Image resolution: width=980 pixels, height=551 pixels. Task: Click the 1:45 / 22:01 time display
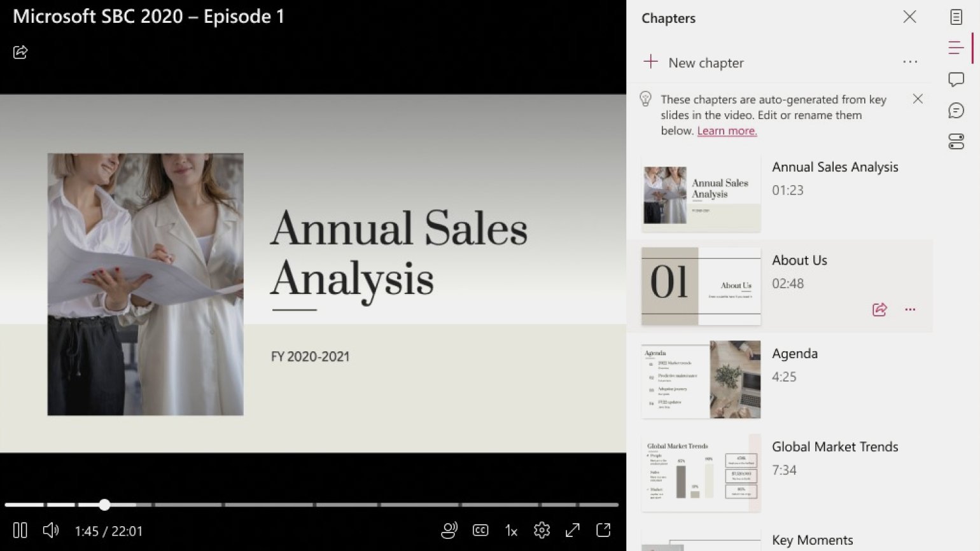pos(109,531)
